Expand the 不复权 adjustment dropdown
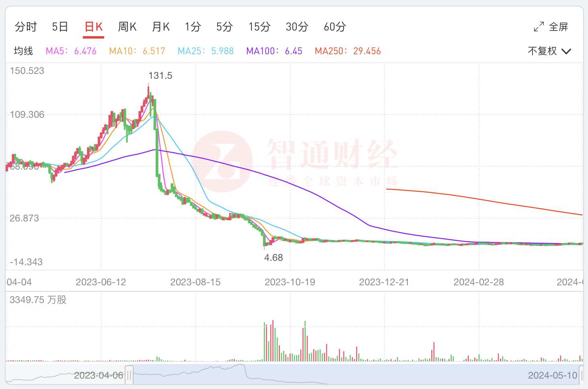588x389 pixels. click(x=549, y=51)
